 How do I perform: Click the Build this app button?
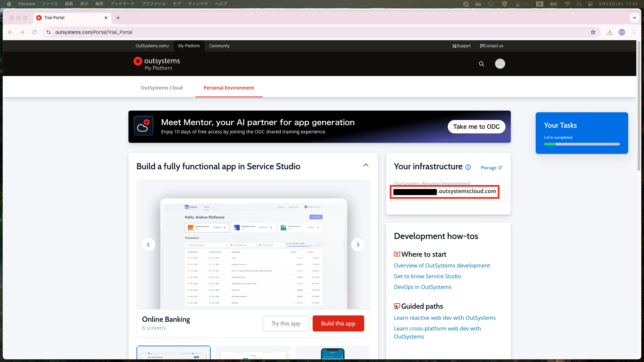coord(338,323)
